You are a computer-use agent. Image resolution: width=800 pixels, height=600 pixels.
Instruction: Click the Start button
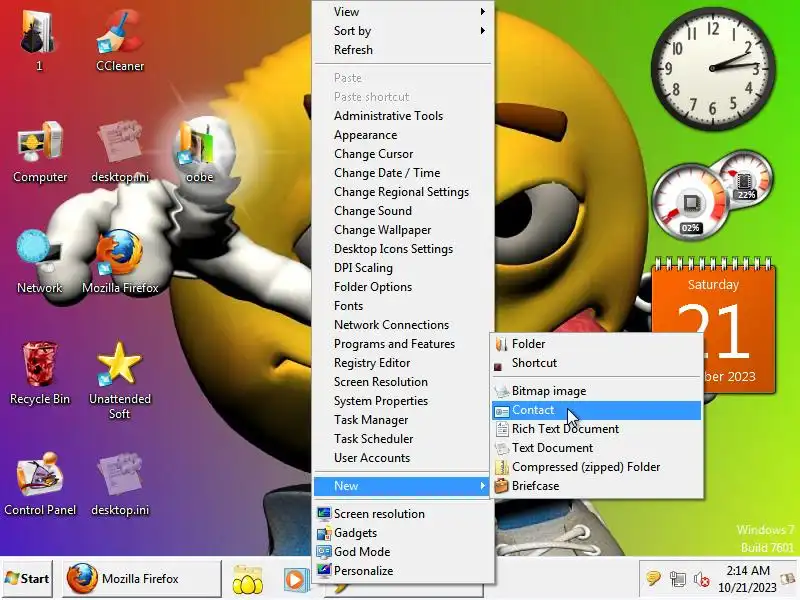click(27, 579)
